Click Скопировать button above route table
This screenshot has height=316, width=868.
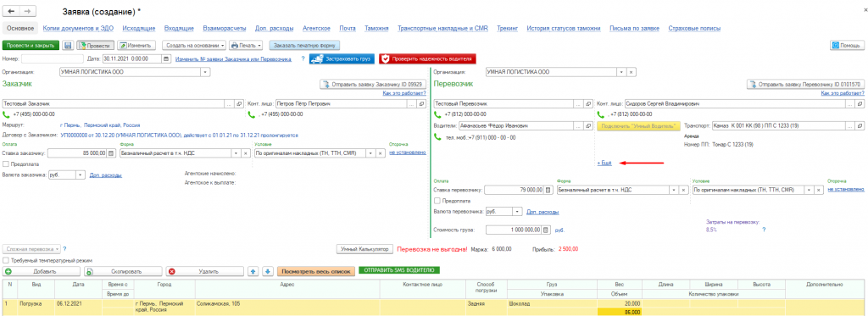tap(123, 272)
